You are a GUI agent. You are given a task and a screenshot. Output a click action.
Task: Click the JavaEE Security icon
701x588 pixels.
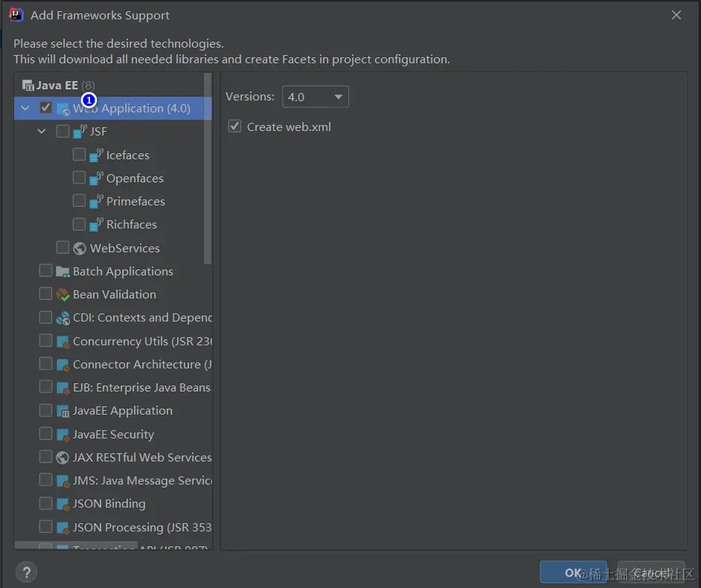63,435
